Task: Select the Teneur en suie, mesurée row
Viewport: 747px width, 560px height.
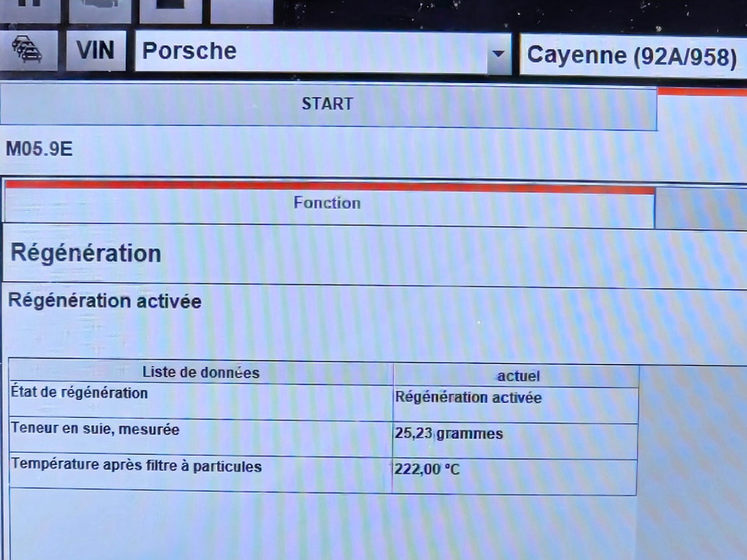Action: coord(324,439)
